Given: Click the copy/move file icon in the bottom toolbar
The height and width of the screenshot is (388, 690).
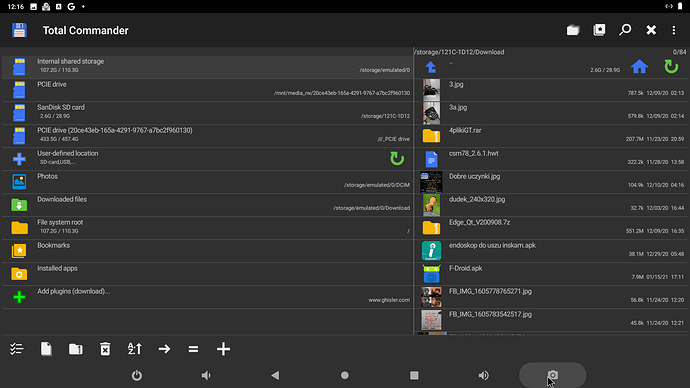Looking at the screenshot, I should [46, 349].
